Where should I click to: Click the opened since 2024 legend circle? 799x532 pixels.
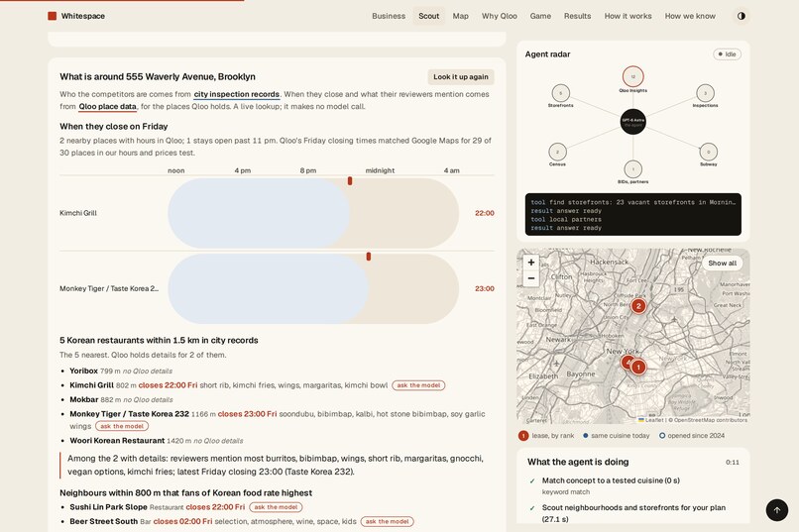[662, 436]
